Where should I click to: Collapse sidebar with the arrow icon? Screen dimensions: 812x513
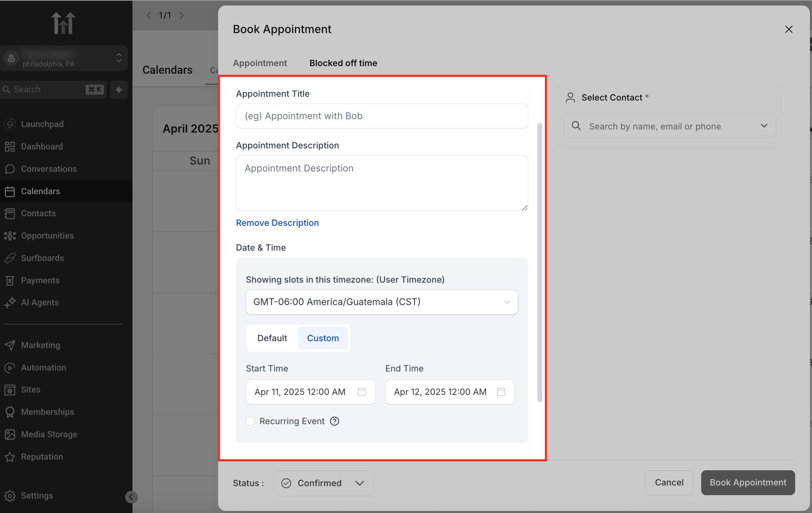point(131,497)
